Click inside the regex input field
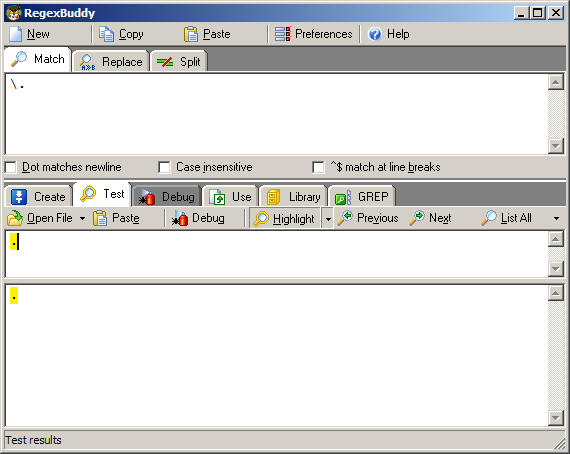Image resolution: width=570 pixels, height=454 pixels. [x=276, y=114]
